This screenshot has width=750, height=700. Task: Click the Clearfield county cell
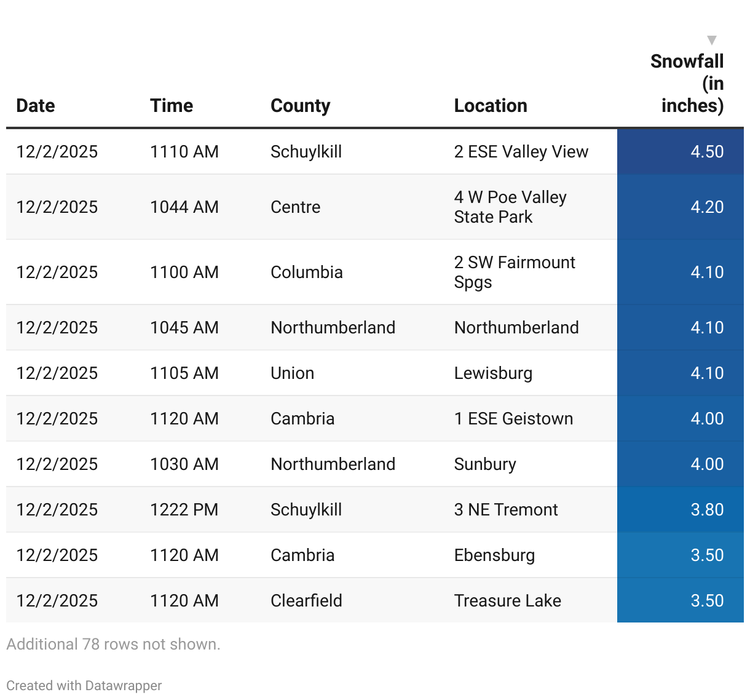306,601
